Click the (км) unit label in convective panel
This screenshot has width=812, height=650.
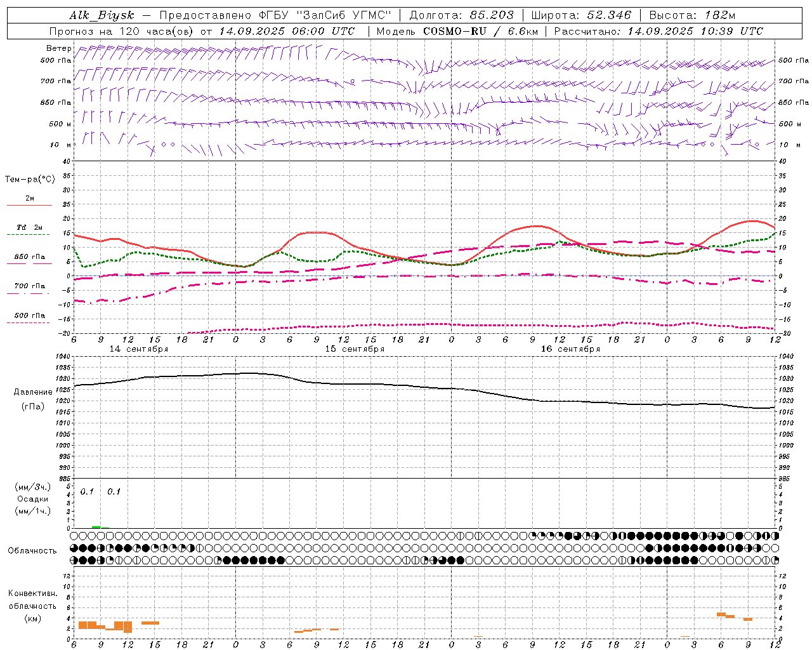click(x=32, y=618)
